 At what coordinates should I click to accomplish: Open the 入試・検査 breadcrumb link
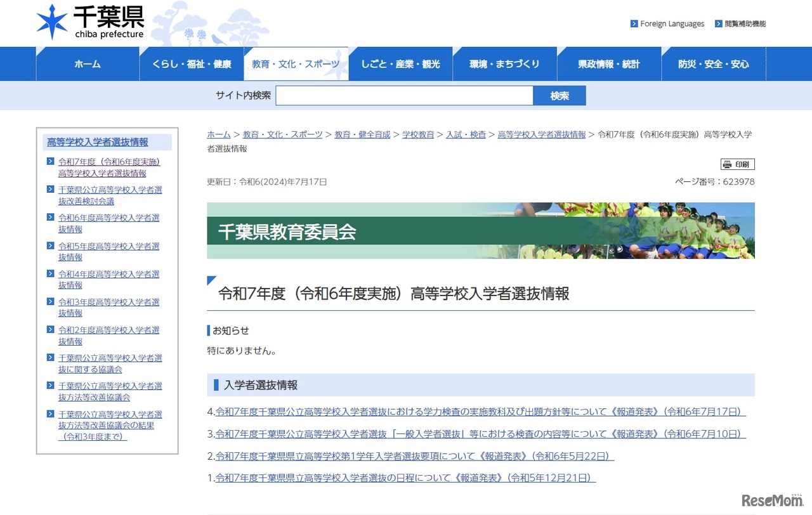(x=466, y=134)
